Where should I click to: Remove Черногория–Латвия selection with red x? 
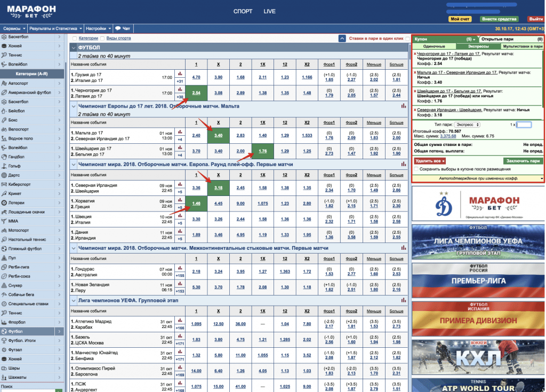(415, 54)
